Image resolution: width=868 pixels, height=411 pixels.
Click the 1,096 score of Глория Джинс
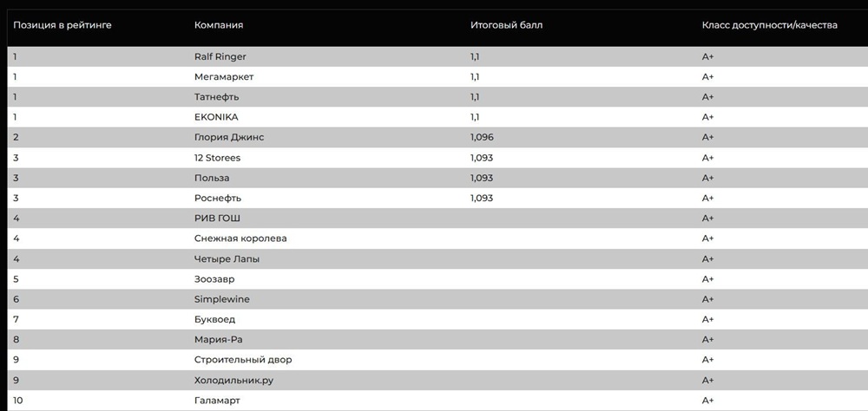(482, 137)
